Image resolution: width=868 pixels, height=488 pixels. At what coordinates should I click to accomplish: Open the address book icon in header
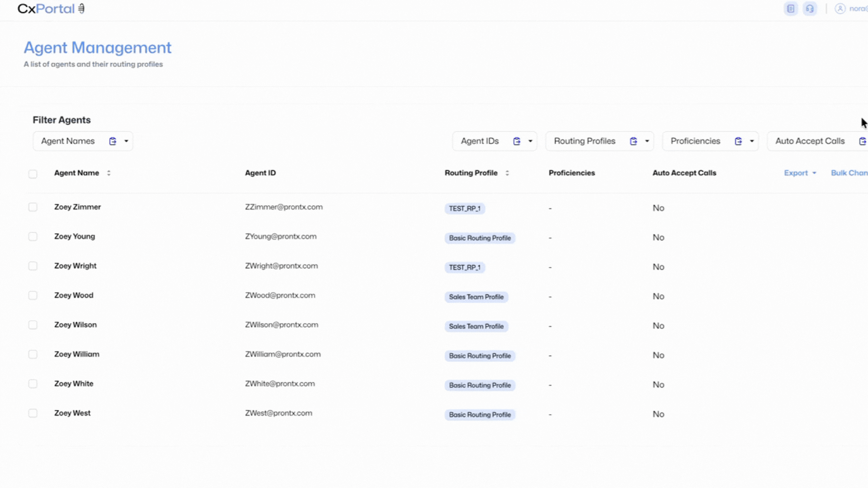[790, 9]
